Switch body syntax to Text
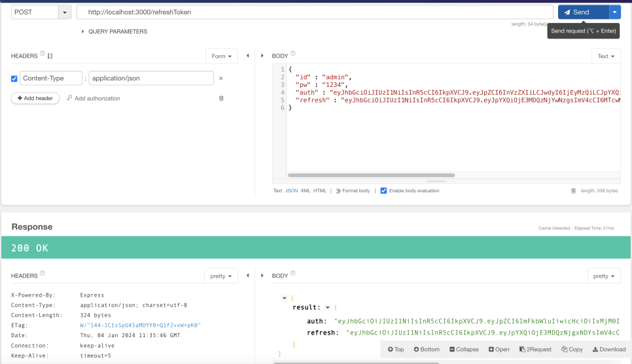 (x=277, y=191)
